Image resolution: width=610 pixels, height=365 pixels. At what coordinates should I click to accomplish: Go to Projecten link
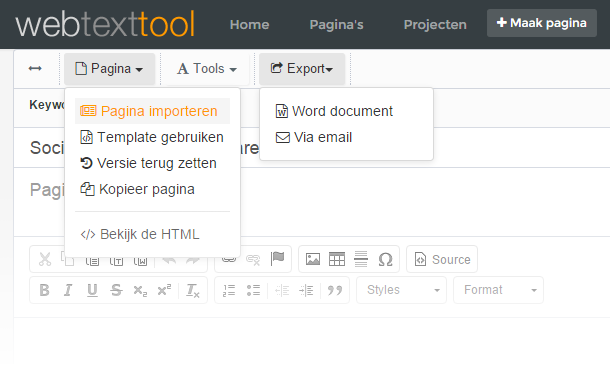coord(435,25)
